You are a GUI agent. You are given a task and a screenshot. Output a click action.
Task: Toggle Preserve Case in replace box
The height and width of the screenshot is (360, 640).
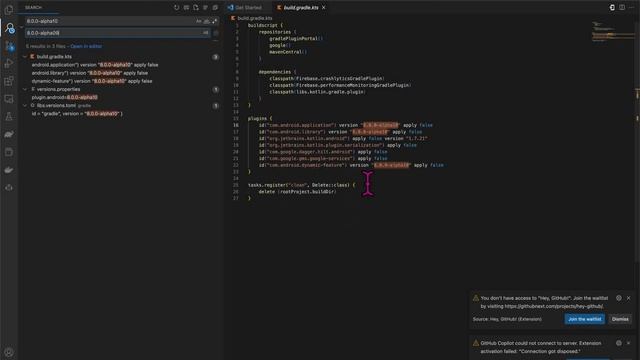tap(205, 33)
